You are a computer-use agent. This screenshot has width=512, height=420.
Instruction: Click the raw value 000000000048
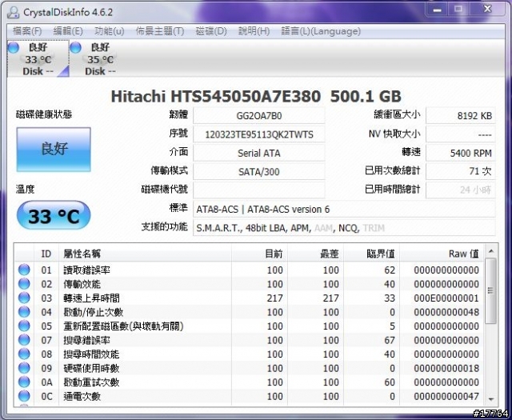pos(446,312)
